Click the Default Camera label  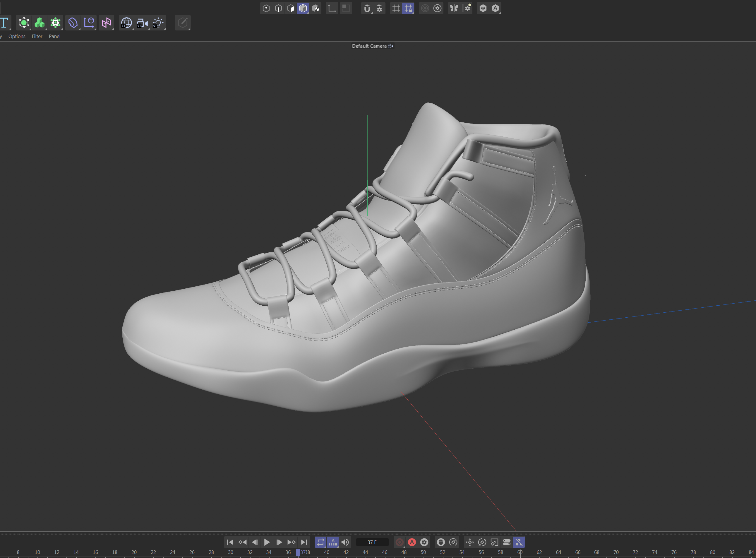tap(369, 46)
